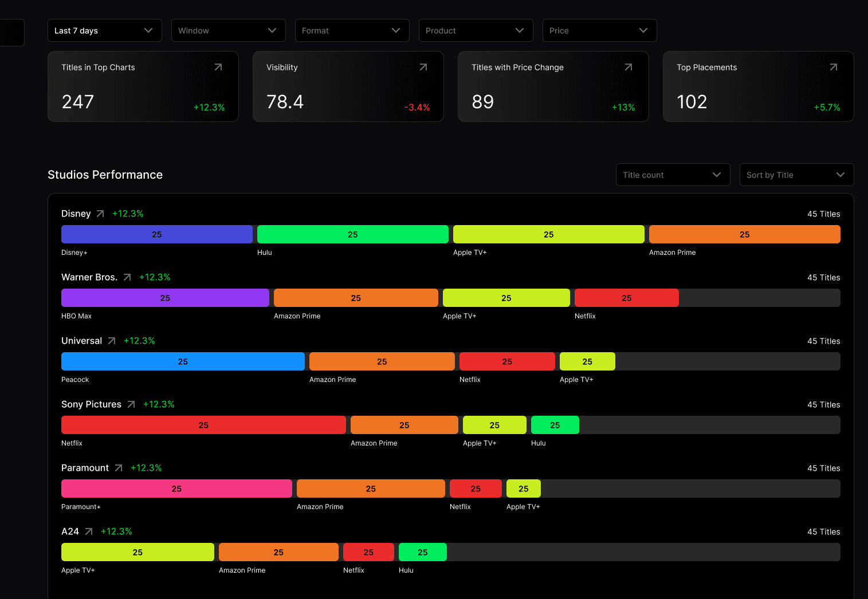Click the '45 Titles' count for Disney
This screenshot has height=599, width=868.
[x=824, y=214]
